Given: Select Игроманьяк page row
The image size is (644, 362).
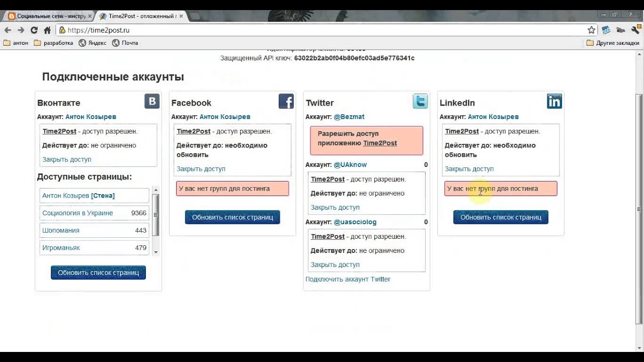Looking at the screenshot, I should coord(94,248).
